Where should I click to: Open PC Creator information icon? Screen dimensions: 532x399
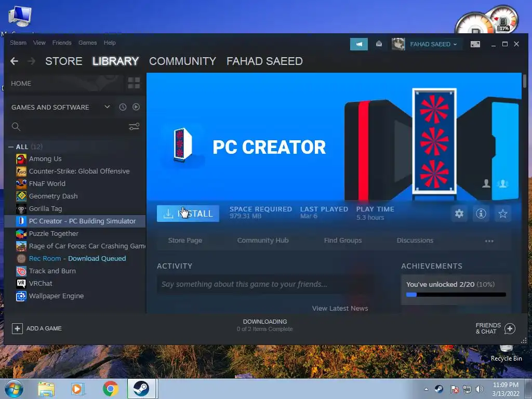coord(481,214)
